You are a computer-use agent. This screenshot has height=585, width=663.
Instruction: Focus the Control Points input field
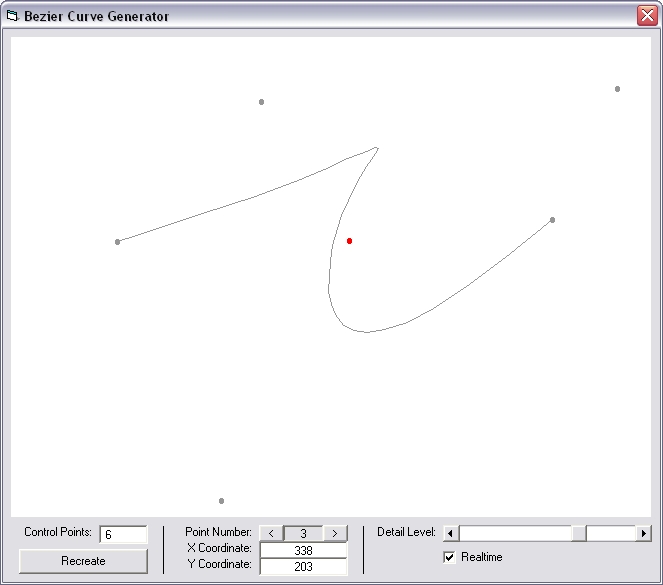[x=123, y=534]
